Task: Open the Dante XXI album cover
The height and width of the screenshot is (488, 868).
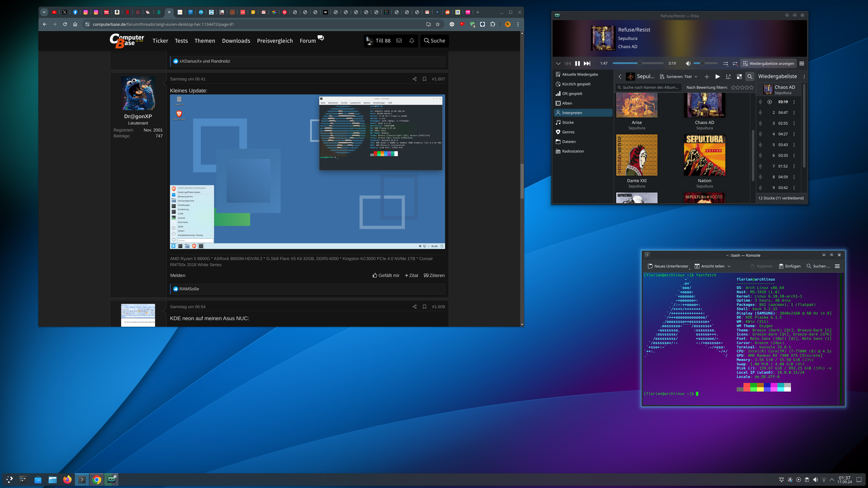Action: point(637,155)
